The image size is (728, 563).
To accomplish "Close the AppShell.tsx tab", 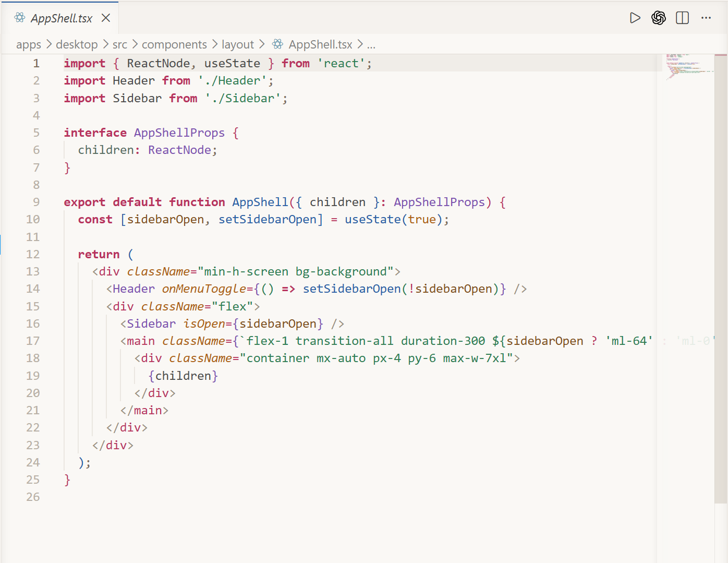I will point(106,18).
